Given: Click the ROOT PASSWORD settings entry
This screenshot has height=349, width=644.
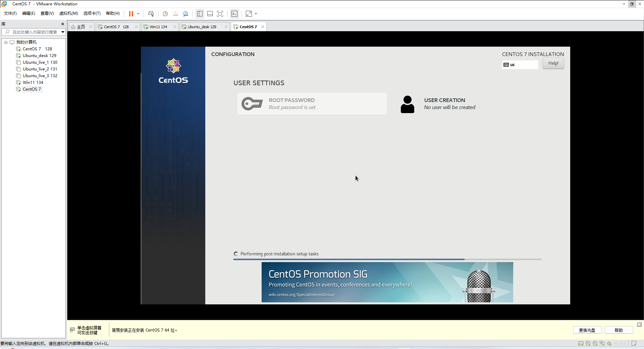Looking at the screenshot, I should [311, 103].
